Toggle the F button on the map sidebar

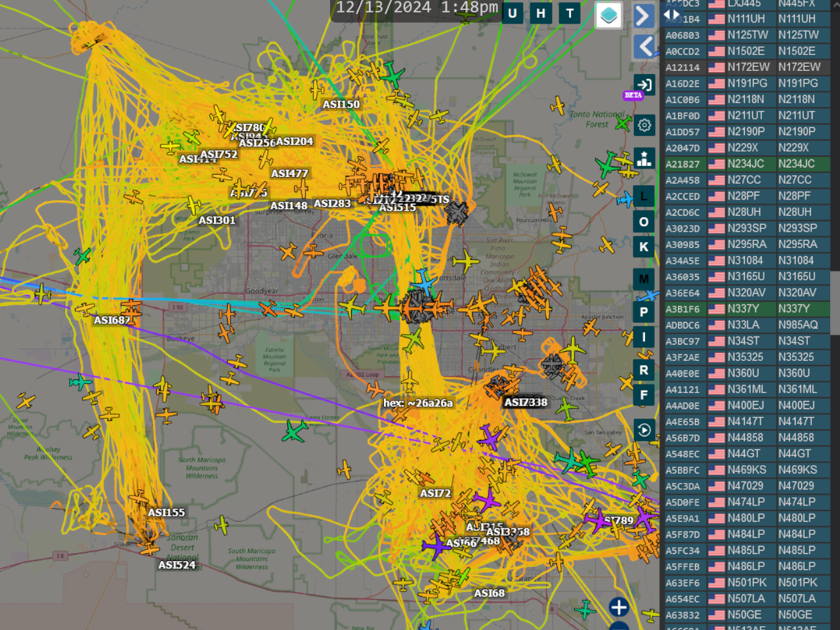(644, 395)
